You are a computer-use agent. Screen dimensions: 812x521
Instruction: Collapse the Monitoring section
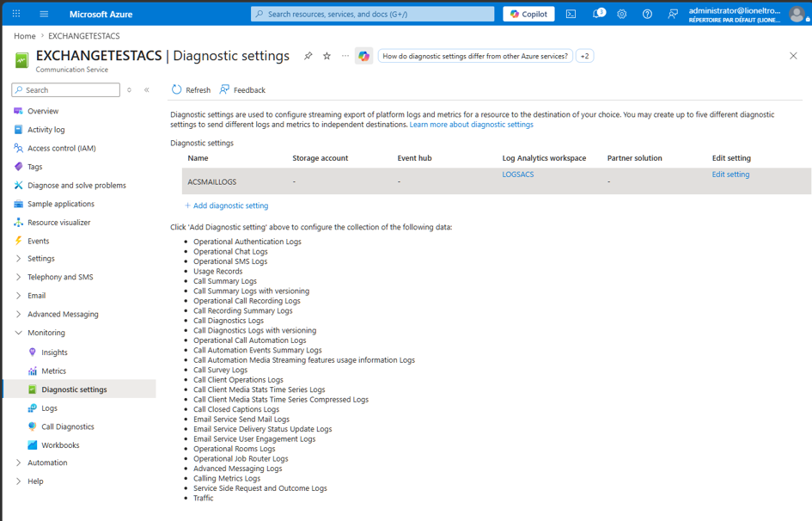pos(19,333)
